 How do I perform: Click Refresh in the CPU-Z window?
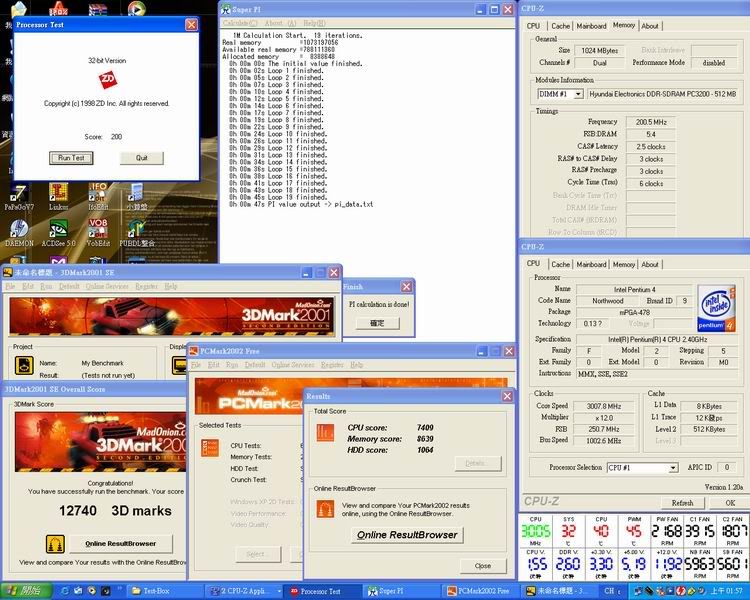tap(682, 503)
